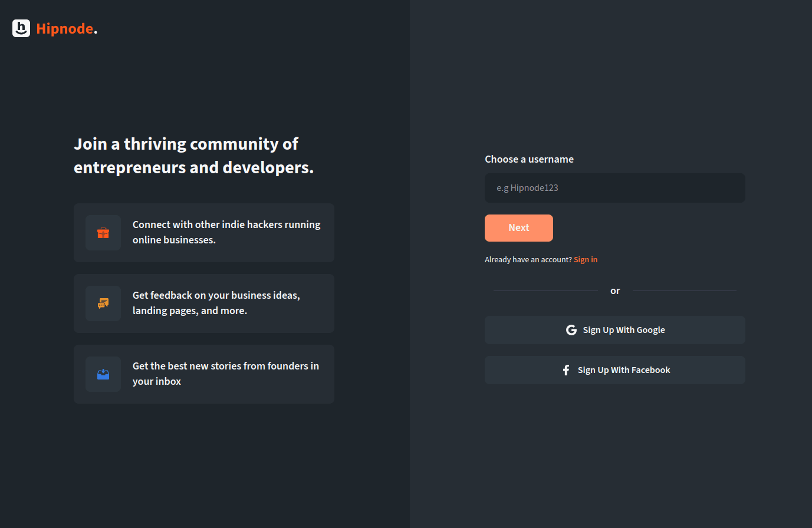Viewport: 812px width, 528px height.
Task: Click the 'Sign Up With Facebook' text
Action: click(x=623, y=370)
